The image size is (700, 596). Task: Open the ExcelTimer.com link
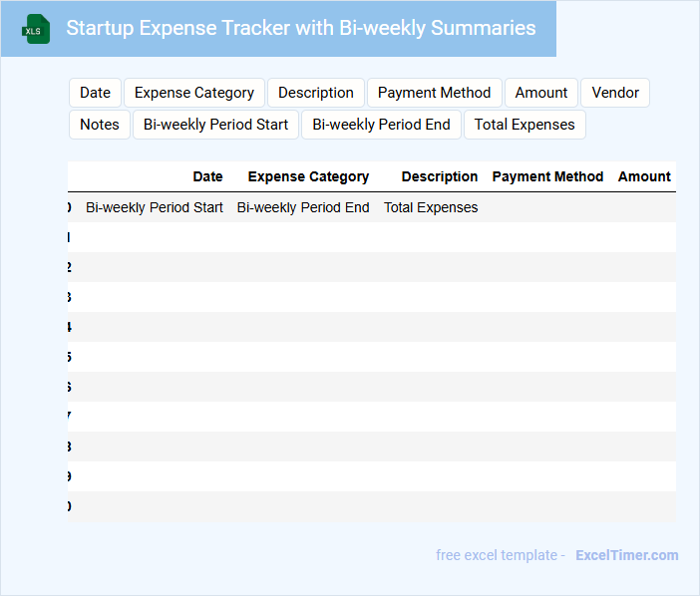point(626,555)
